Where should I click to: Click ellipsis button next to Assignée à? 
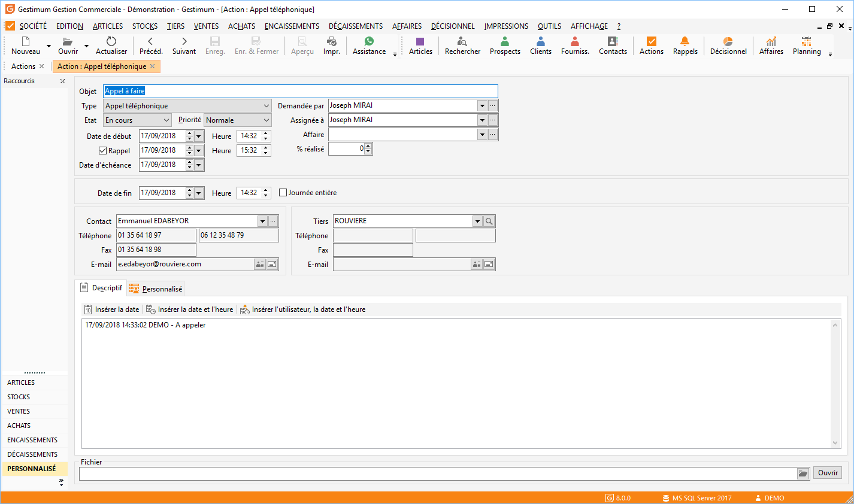(x=493, y=120)
